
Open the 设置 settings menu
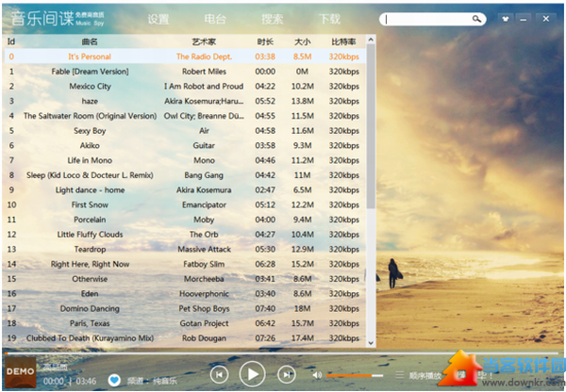click(158, 19)
